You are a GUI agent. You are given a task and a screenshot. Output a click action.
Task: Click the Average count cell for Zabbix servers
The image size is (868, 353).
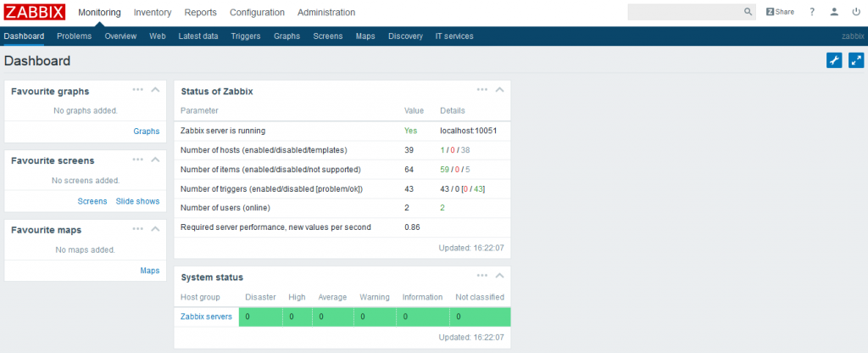pyautogui.click(x=332, y=317)
